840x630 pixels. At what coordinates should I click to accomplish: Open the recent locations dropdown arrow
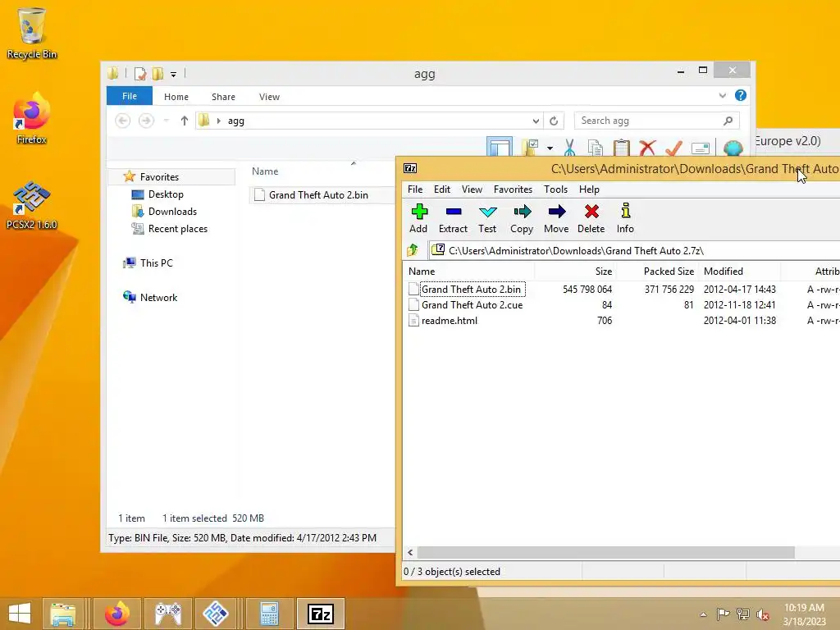[x=166, y=121]
